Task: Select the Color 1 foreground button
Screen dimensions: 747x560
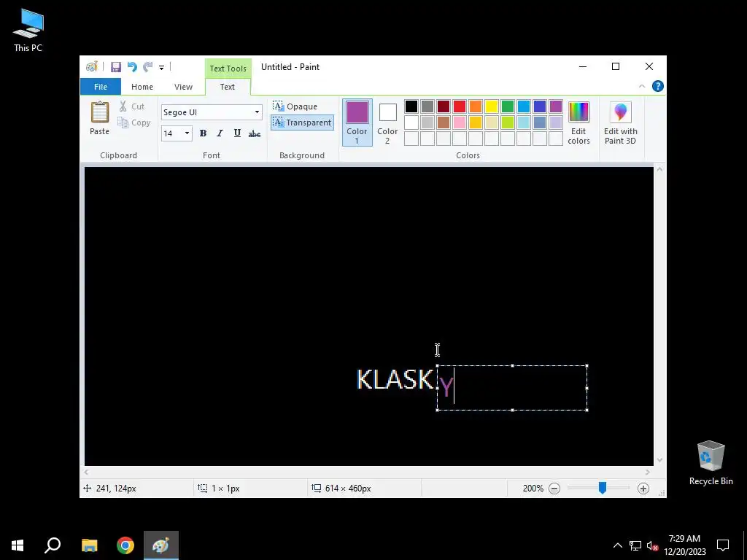Action: pos(357,122)
